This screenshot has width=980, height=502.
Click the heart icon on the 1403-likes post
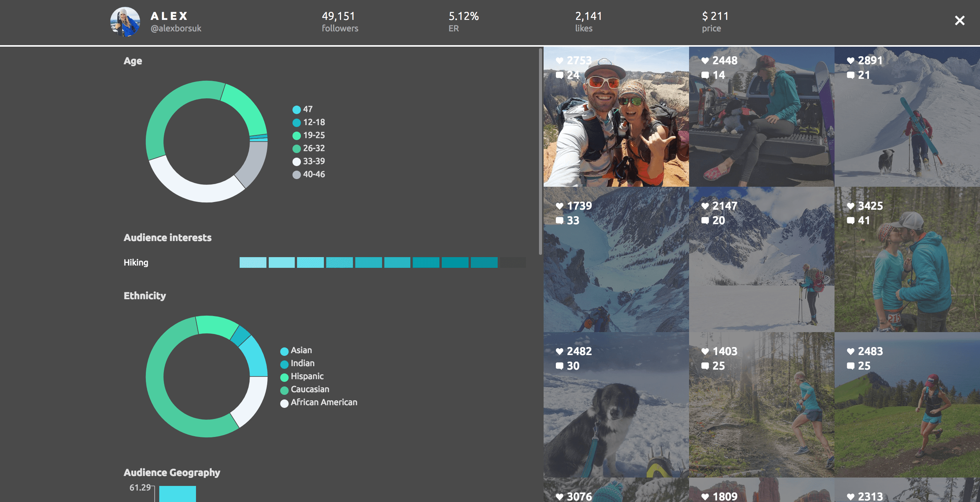(x=705, y=351)
